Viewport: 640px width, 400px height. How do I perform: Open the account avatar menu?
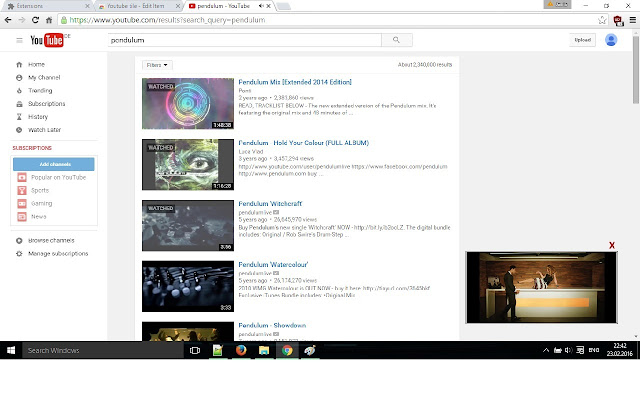coord(611,40)
